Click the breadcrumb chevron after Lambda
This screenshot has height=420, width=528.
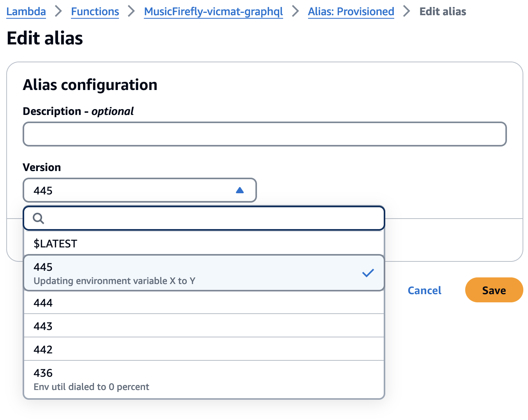click(58, 12)
